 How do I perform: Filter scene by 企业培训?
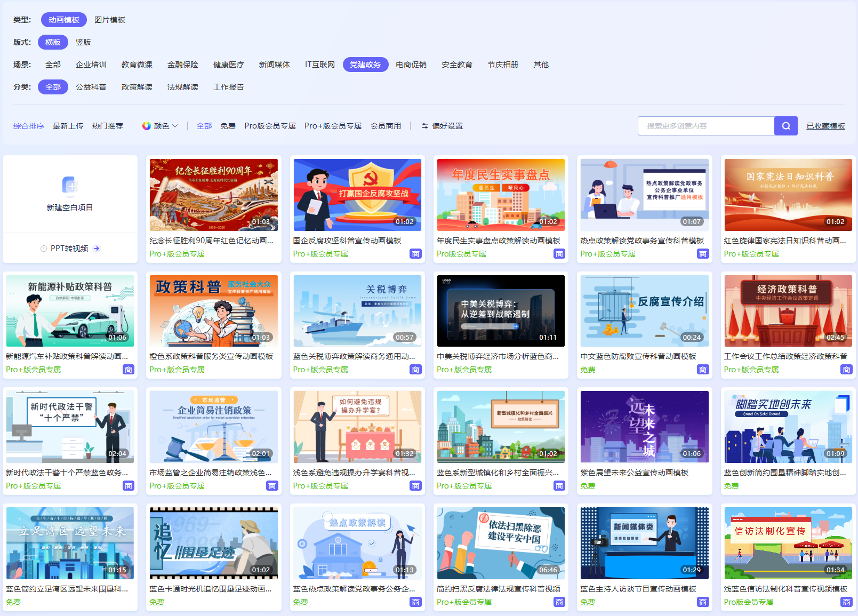pos(91,65)
